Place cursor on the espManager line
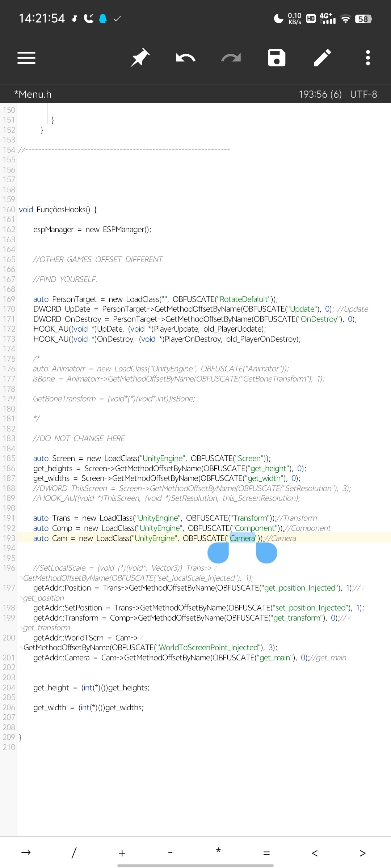Image resolution: width=391 pixels, height=868 pixels. pyautogui.click(x=92, y=230)
